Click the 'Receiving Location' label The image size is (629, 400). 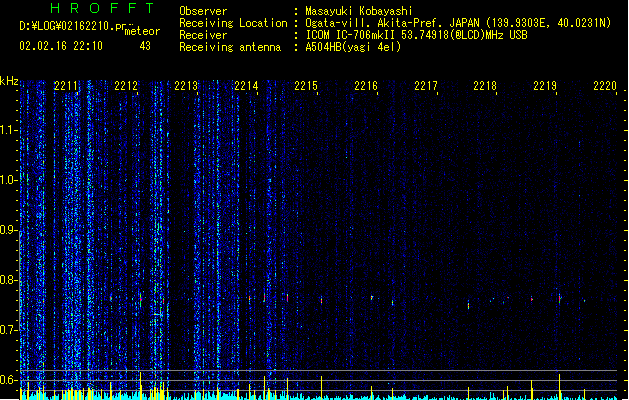233,23
